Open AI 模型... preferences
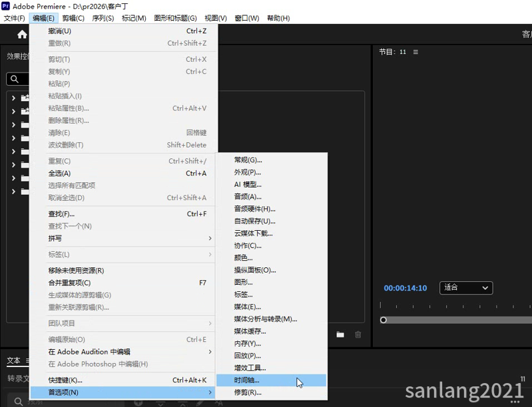This screenshot has width=532, height=407. click(272, 184)
